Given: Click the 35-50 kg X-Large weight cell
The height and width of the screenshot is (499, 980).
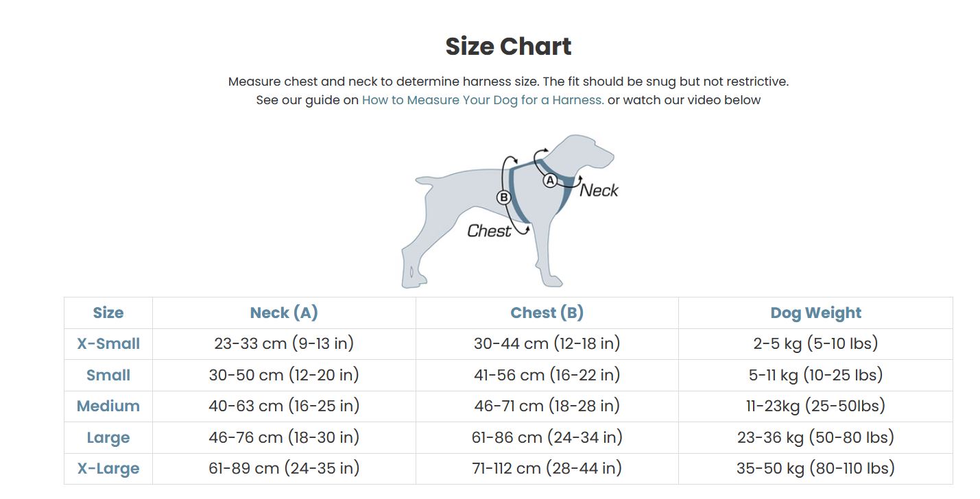Looking at the screenshot, I should click(815, 469).
